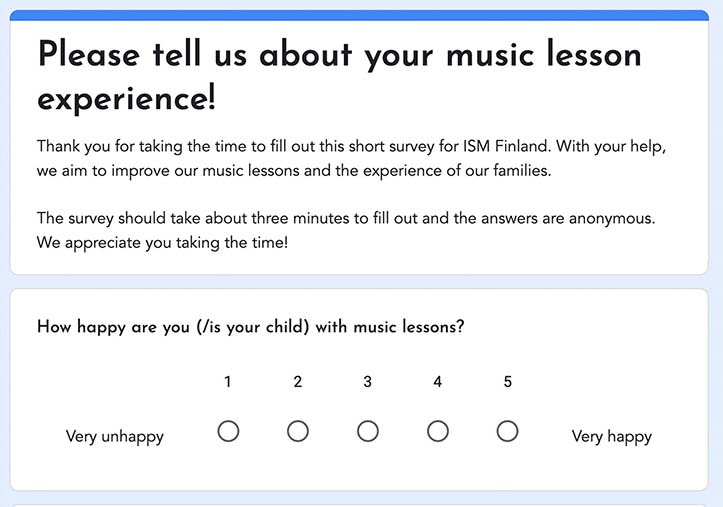Click the "Very happy" scale label
The width and height of the screenshot is (723, 507).
coord(612,436)
